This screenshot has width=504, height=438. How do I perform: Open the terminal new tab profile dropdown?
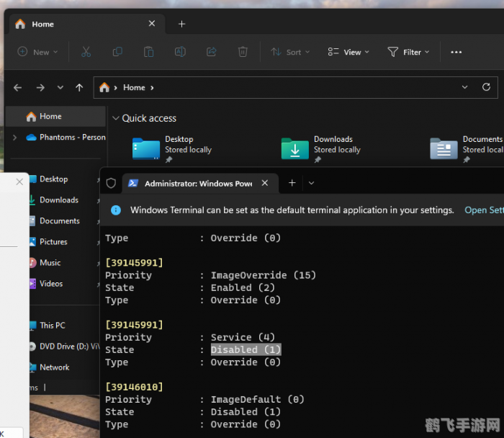coord(311,183)
